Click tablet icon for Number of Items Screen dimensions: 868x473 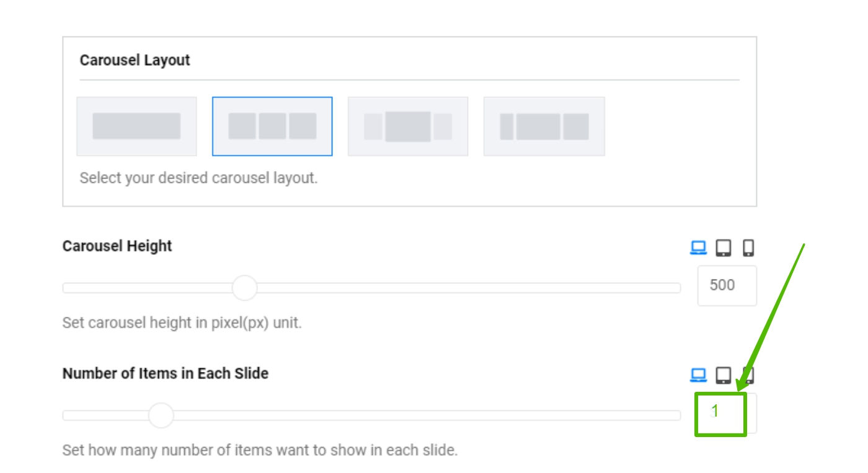723,375
